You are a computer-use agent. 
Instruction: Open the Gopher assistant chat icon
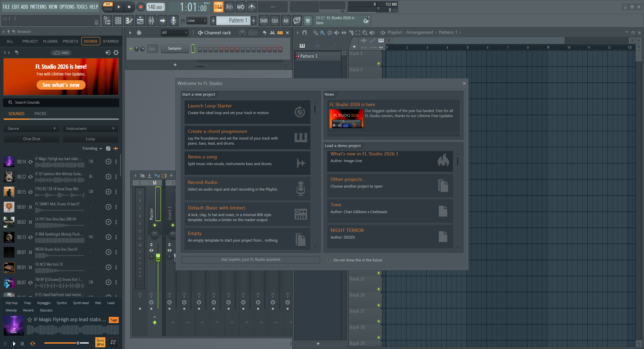pyautogui.click(x=297, y=21)
